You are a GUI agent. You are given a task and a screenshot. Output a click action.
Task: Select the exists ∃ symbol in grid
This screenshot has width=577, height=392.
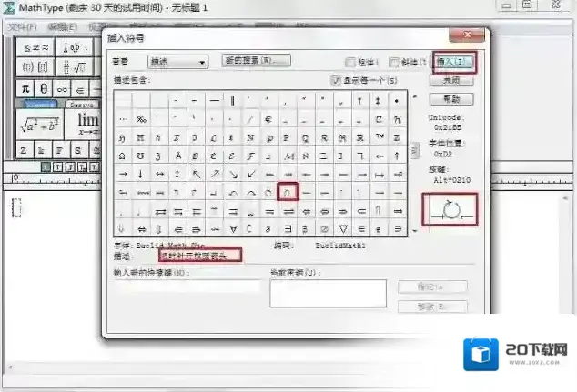tap(288, 228)
